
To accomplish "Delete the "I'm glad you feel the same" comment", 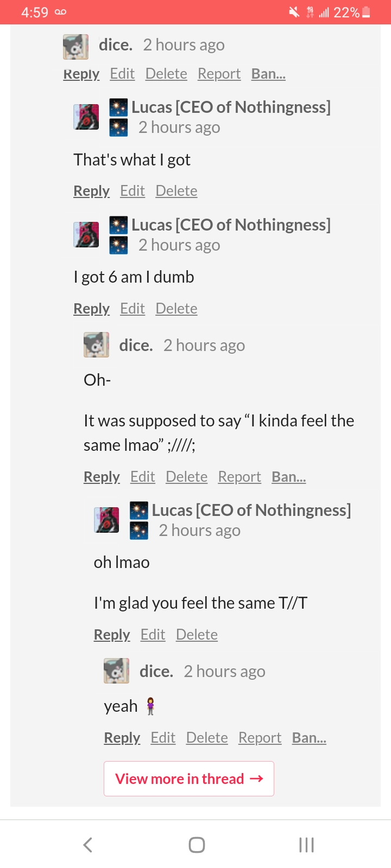I will pyautogui.click(x=197, y=635).
